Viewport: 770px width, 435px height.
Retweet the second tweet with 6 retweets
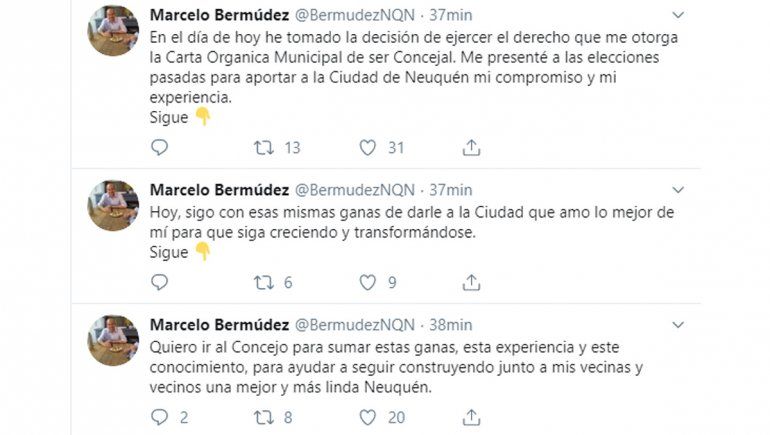tap(264, 283)
